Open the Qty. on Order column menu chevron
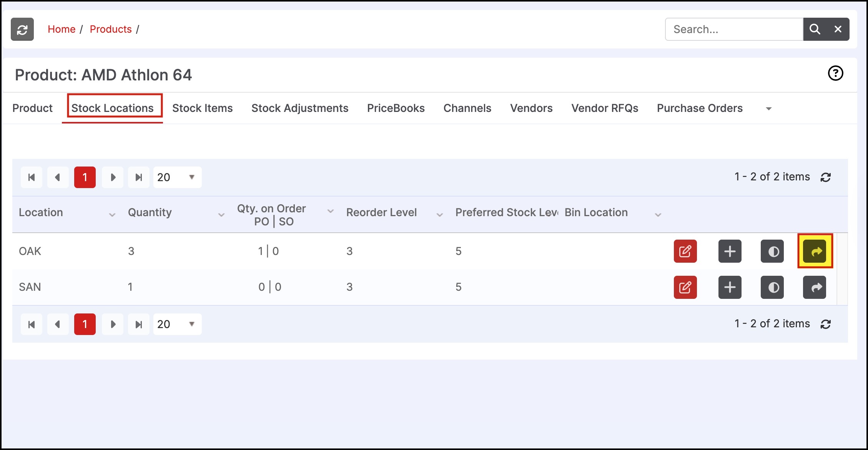Image resolution: width=868 pixels, height=450 pixels. [x=331, y=211]
